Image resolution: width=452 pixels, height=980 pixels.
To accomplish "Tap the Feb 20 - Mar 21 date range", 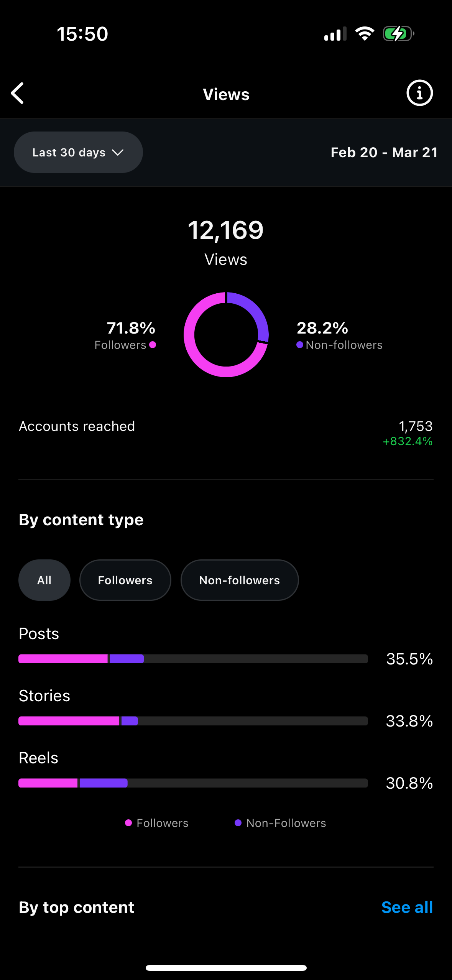I will point(384,152).
